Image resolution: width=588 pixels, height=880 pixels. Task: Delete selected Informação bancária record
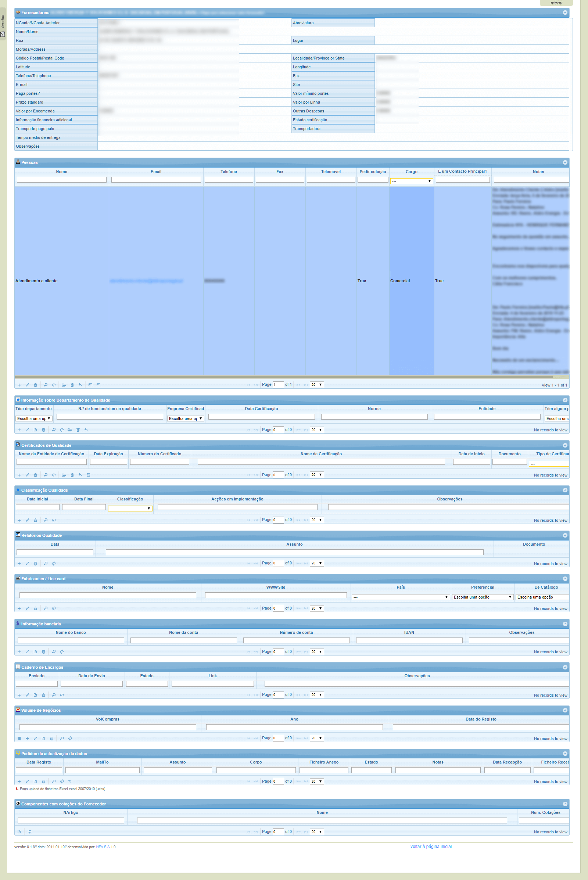pyautogui.click(x=43, y=652)
